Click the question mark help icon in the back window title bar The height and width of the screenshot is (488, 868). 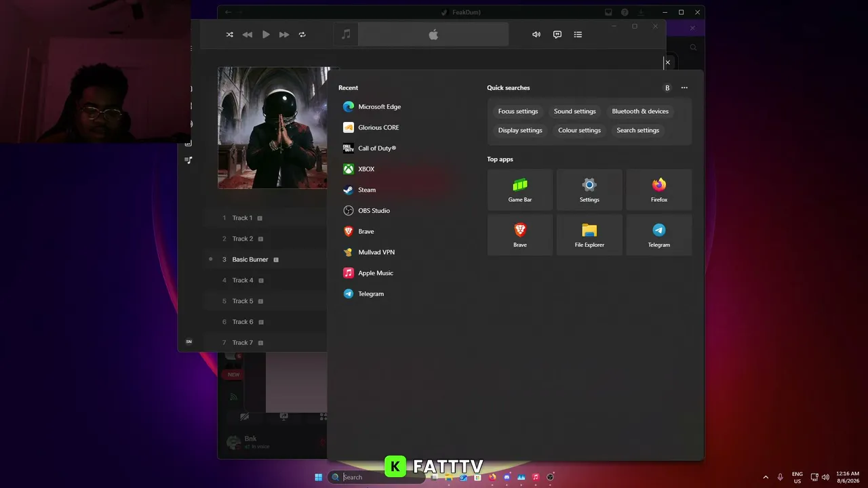[625, 12]
